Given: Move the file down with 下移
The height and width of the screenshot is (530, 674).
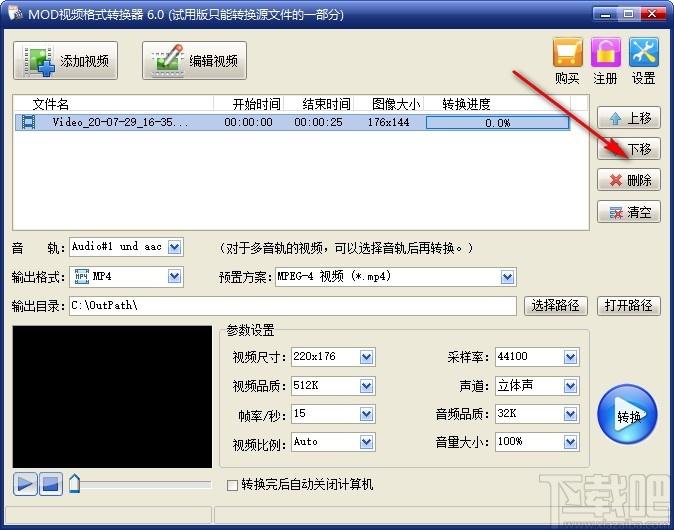Looking at the screenshot, I should [x=629, y=149].
